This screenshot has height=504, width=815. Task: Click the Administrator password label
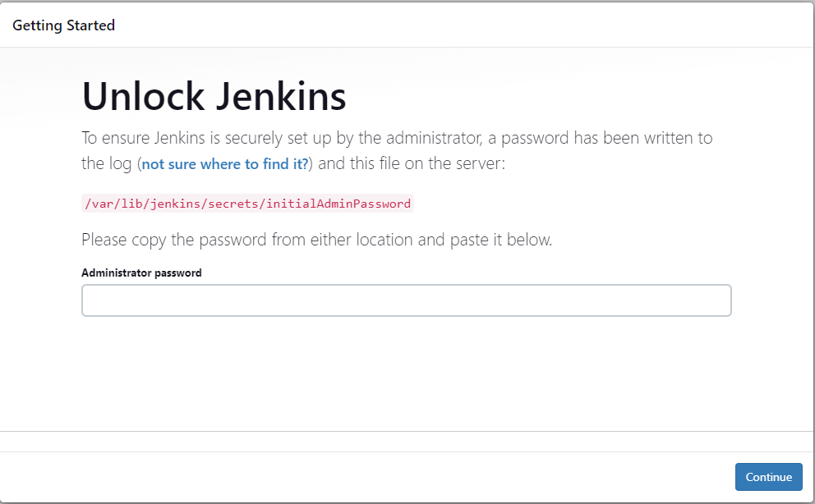[141, 273]
